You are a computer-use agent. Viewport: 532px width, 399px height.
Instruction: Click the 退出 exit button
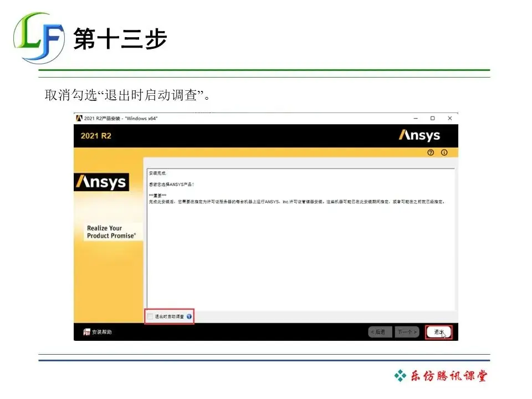tap(439, 332)
